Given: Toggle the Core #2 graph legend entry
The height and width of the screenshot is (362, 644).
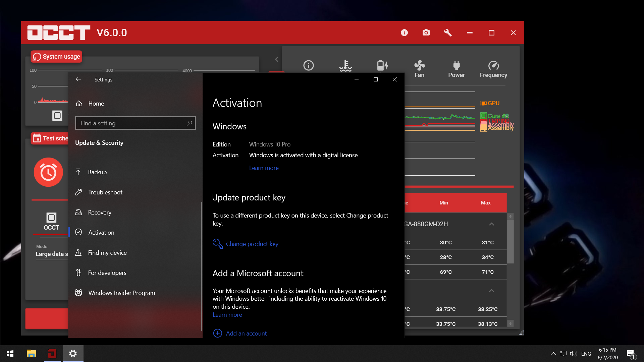Looking at the screenshot, I should (x=494, y=116).
